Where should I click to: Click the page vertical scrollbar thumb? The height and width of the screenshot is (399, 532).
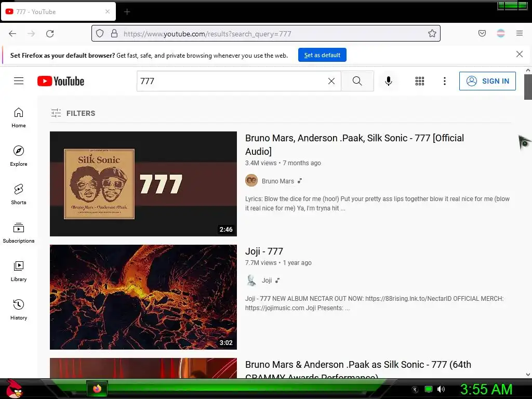[528, 87]
